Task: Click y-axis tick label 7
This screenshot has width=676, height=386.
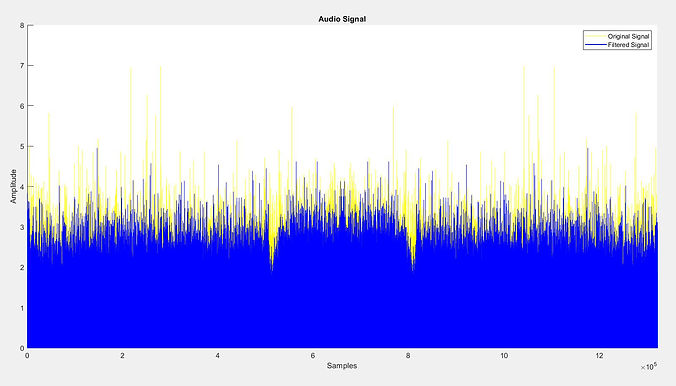Action: [x=22, y=66]
